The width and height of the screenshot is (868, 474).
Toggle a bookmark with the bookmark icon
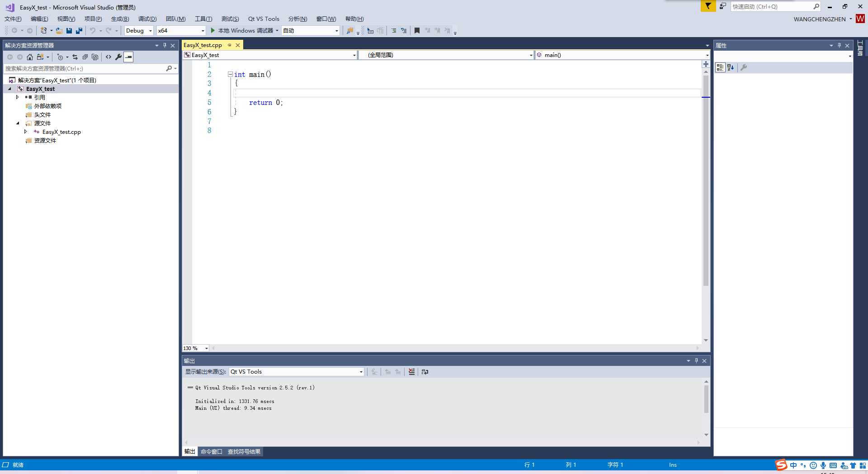[x=417, y=30]
